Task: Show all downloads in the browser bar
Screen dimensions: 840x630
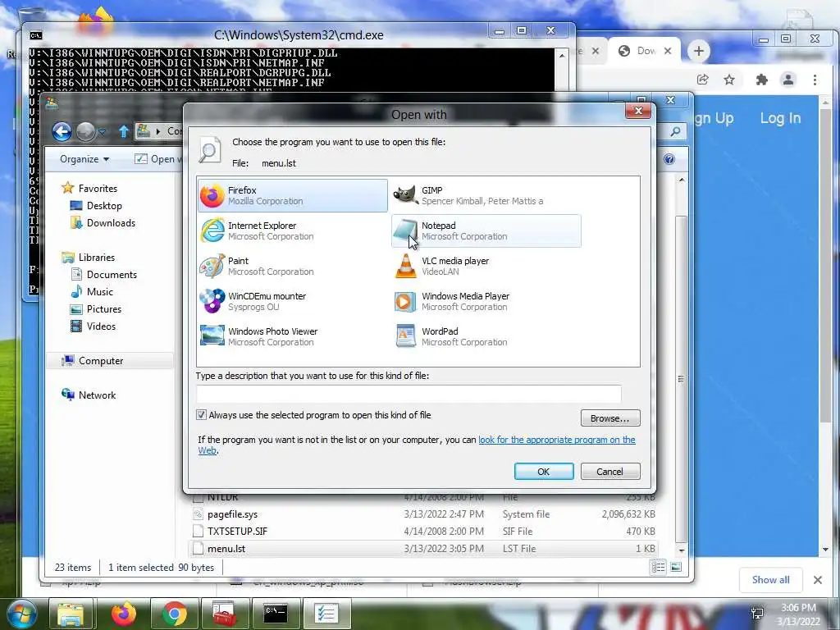Action: [771, 580]
